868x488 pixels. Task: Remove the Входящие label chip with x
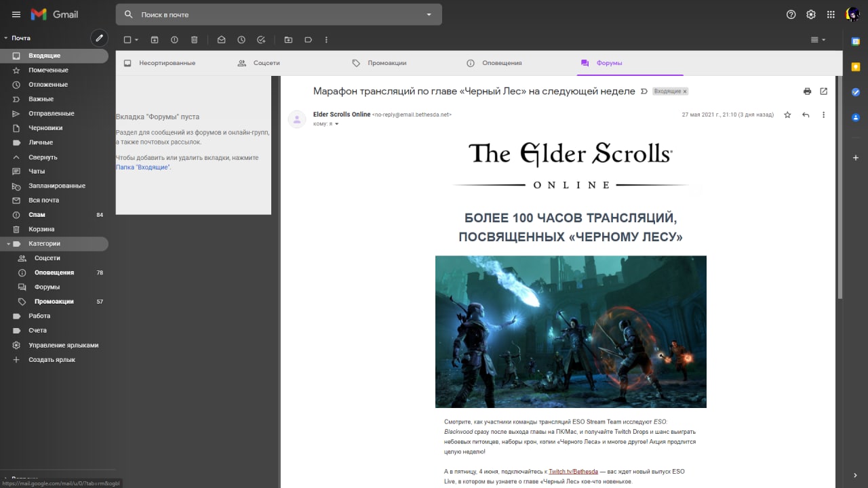685,91
